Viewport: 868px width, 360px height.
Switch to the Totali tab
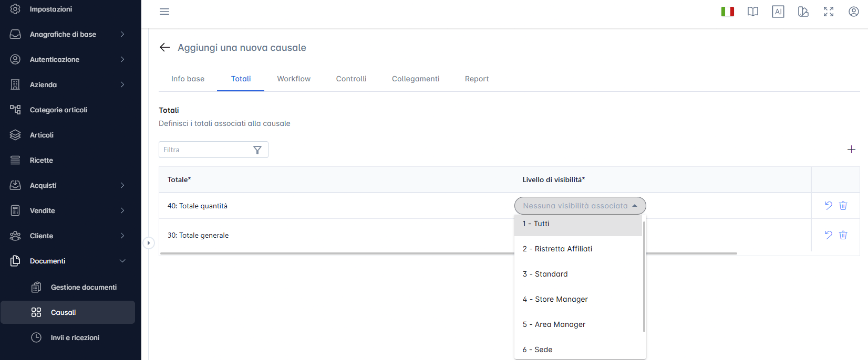[241, 79]
